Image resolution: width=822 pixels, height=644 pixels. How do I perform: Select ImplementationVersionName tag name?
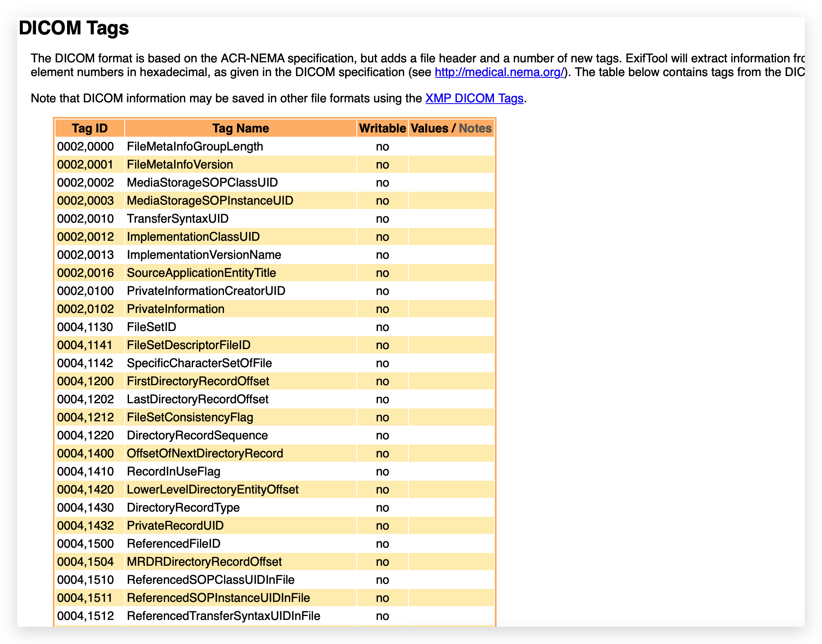tap(204, 255)
